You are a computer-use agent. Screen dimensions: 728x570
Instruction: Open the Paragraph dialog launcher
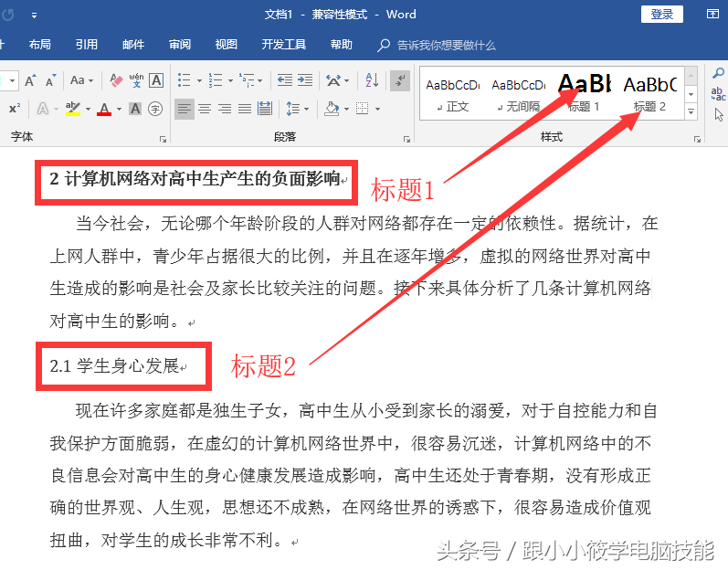tap(406, 139)
